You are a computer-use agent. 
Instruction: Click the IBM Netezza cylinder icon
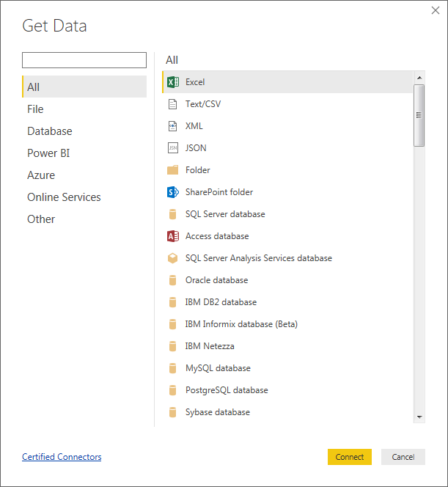tap(172, 346)
